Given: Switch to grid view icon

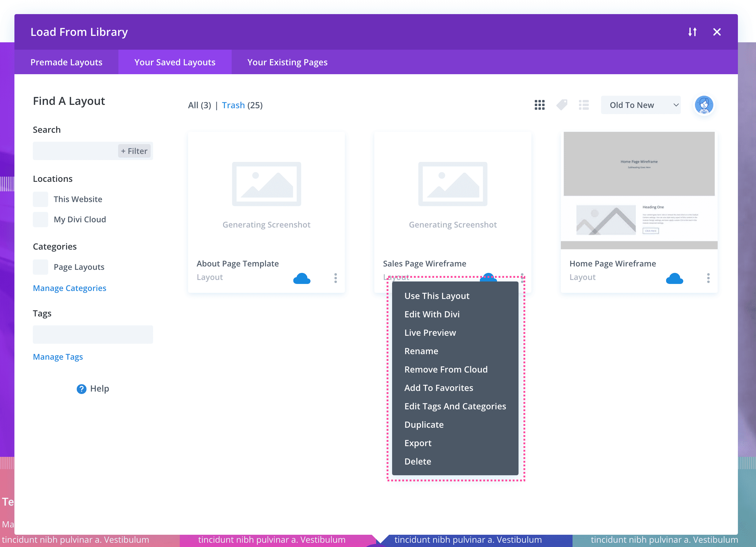Looking at the screenshot, I should coord(539,105).
